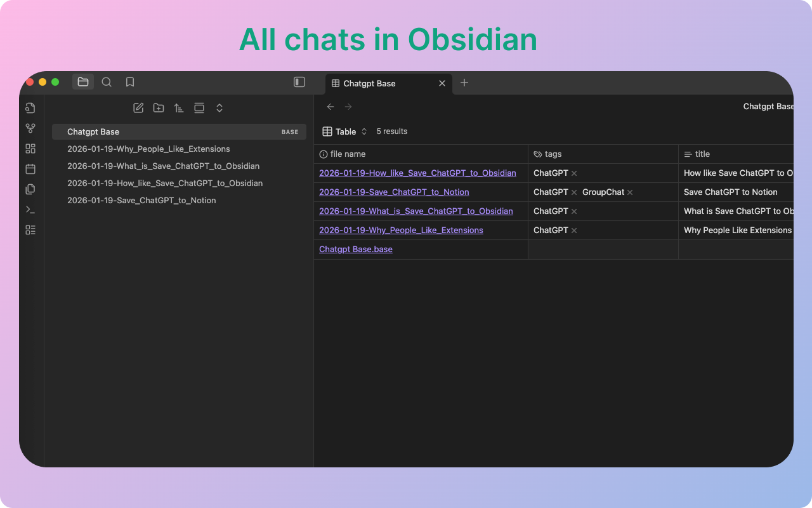Remove the GroupChat tag
812x508 pixels.
click(630, 192)
